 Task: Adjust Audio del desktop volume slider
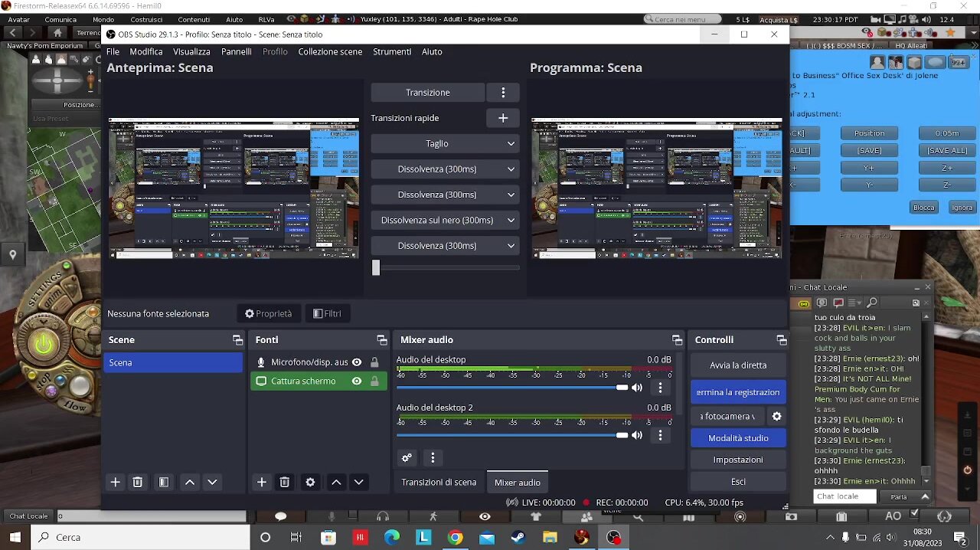click(x=621, y=388)
